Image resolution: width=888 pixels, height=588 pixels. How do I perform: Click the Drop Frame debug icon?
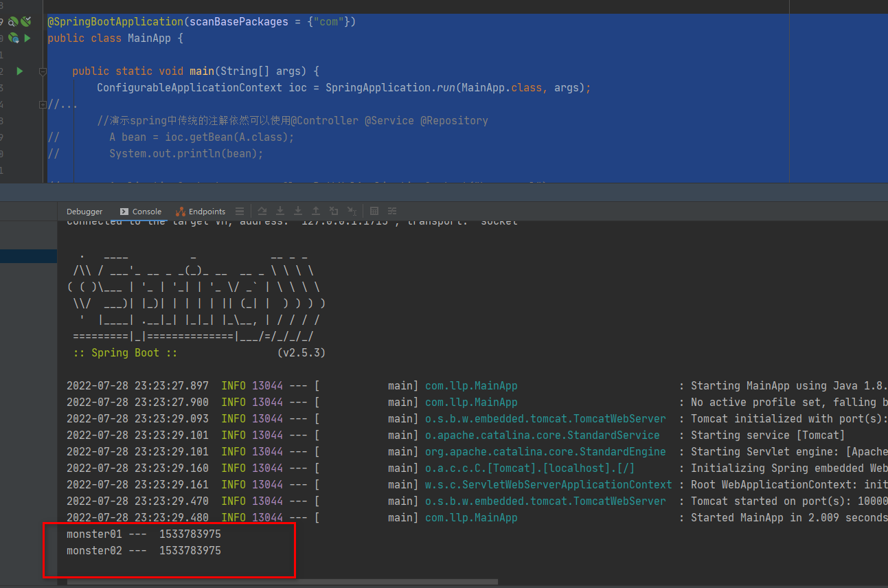[x=334, y=211]
